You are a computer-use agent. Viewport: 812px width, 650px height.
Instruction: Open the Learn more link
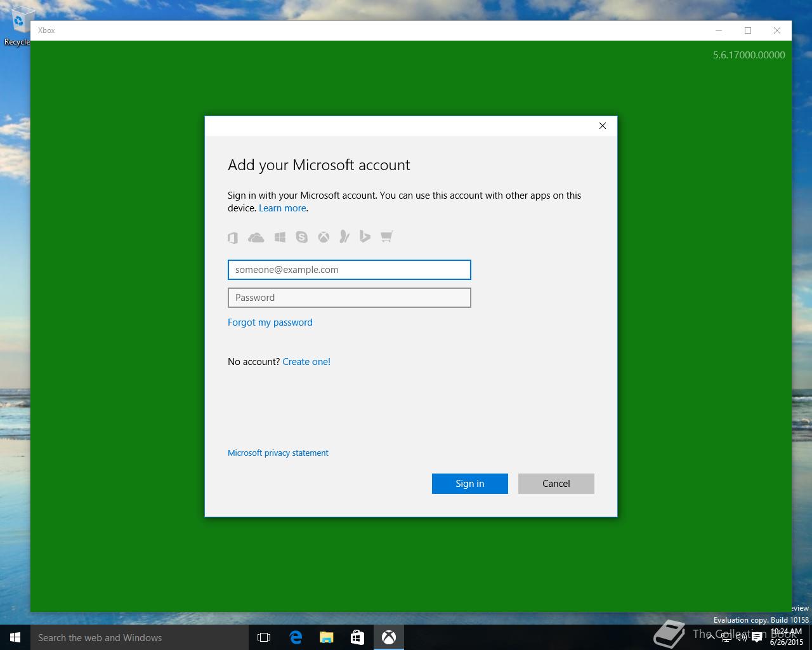(282, 208)
